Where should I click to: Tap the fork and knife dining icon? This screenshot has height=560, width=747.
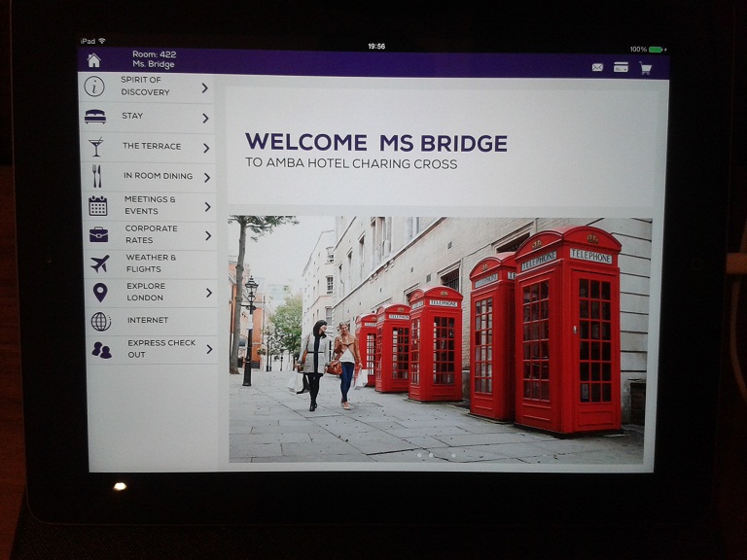tap(96, 176)
